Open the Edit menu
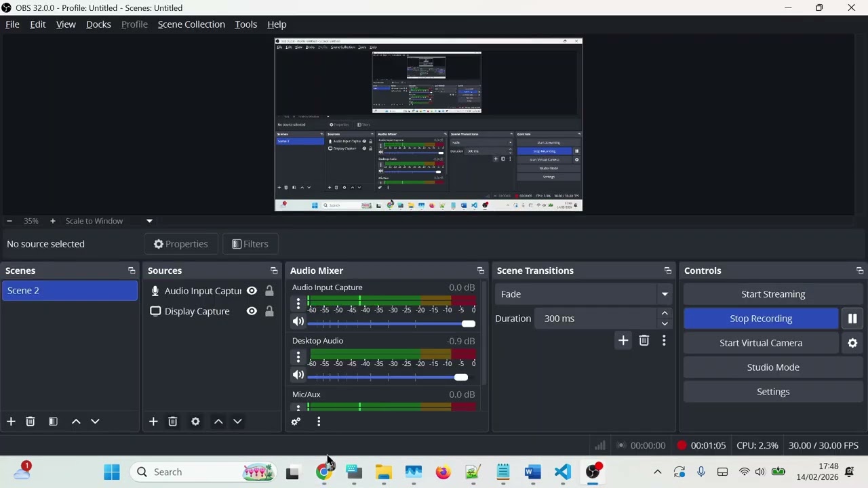The height and width of the screenshot is (488, 868). pos(38,24)
